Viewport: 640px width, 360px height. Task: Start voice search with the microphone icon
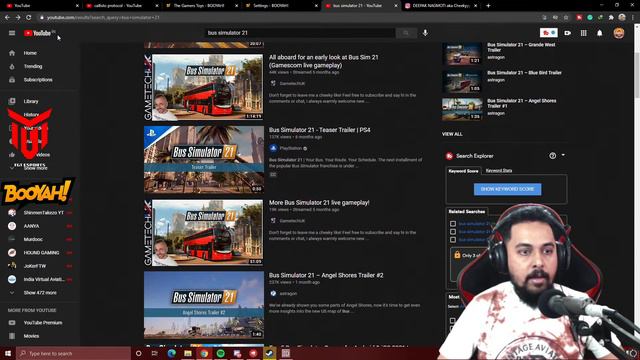425,33
